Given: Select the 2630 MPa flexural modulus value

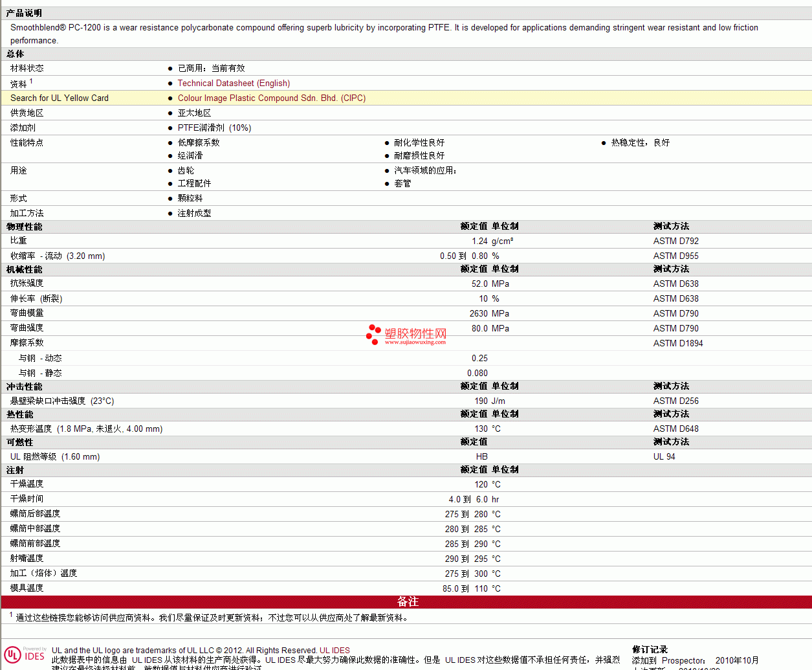Looking at the screenshot, I should pyautogui.click(x=489, y=313).
